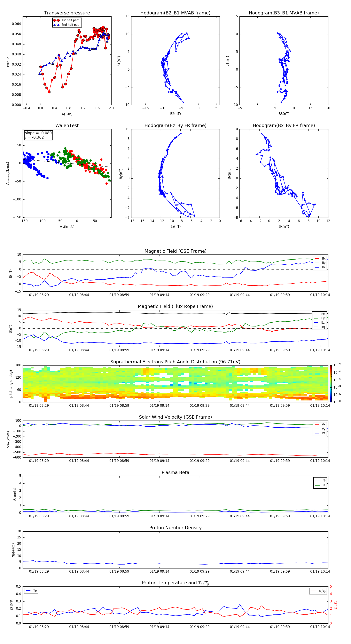351x644 pixels.
Task: Click the 'Hodogram(Bx_By FR frame)' title
Action: [284, 125]
